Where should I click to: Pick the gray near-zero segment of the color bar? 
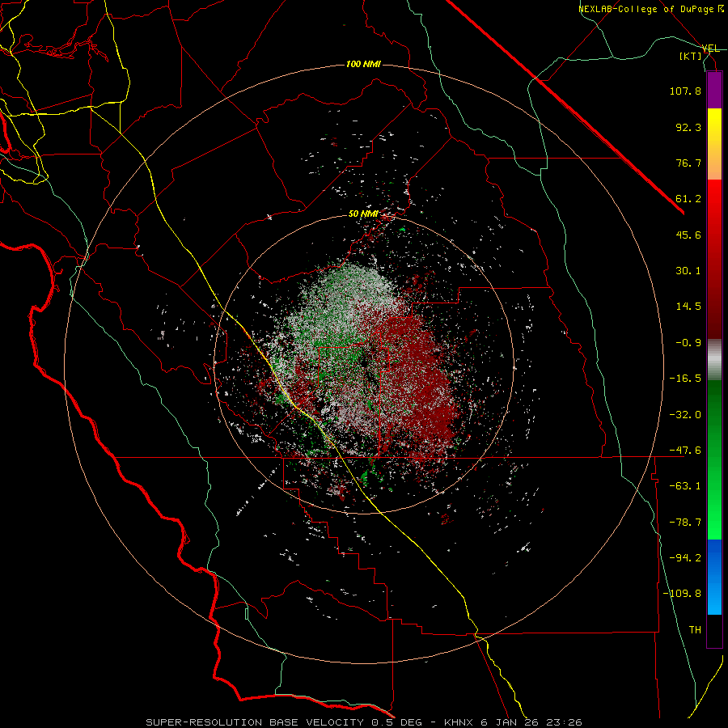coord(714,358)
